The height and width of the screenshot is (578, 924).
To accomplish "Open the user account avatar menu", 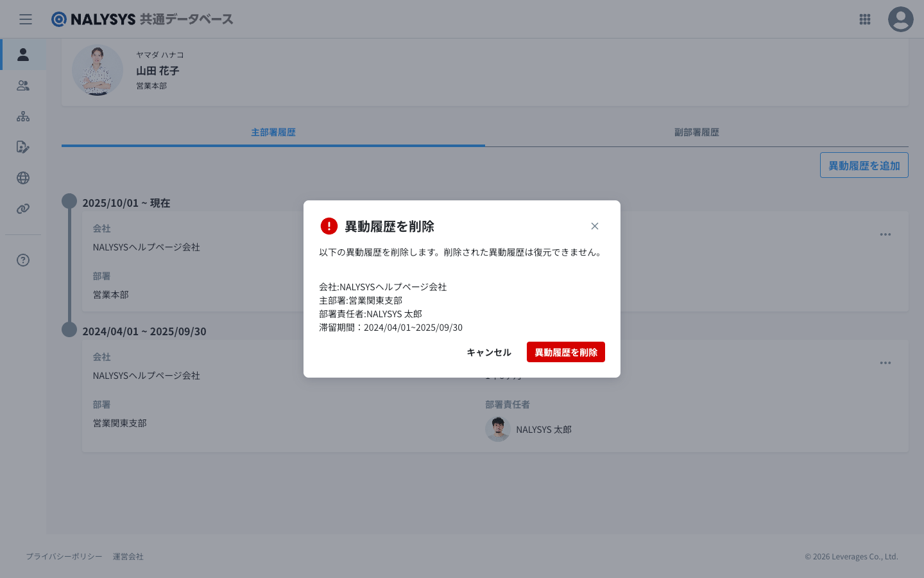I will point(900,19).
